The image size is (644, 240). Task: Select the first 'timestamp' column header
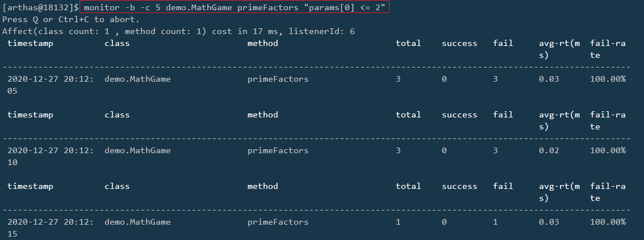(30, 44)
